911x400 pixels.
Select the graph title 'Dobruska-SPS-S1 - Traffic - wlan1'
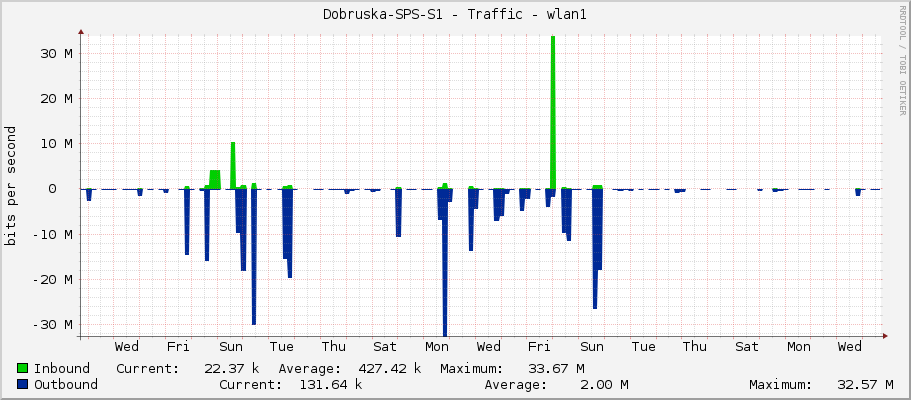[455, 15]
